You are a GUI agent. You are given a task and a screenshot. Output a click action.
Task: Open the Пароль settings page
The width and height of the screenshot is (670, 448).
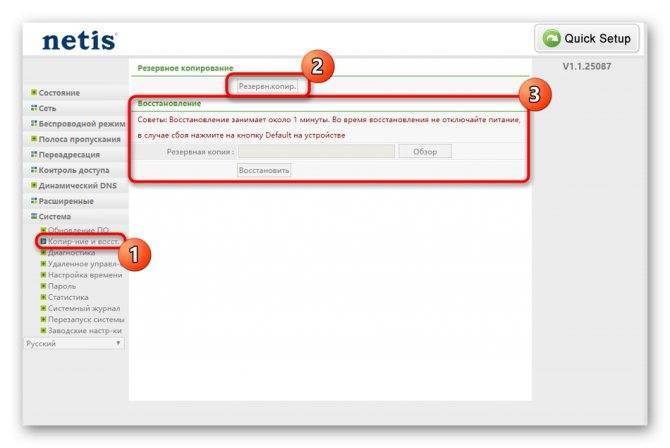pos(62,286)
